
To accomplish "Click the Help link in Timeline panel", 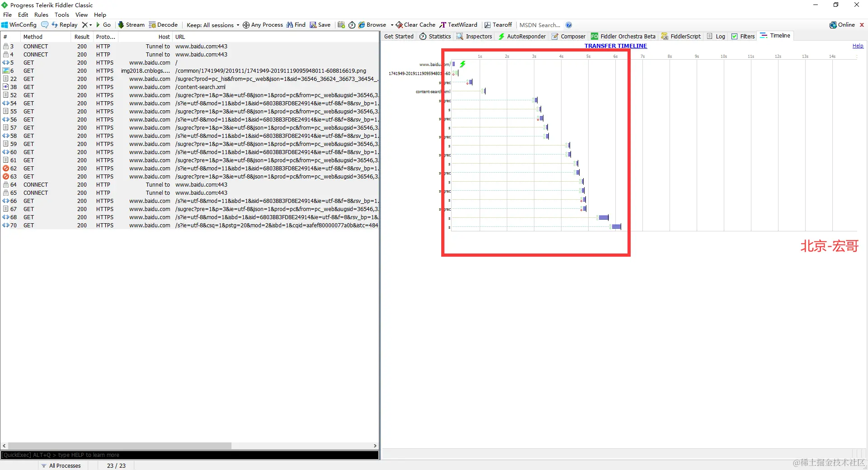I will coord(858,46).
